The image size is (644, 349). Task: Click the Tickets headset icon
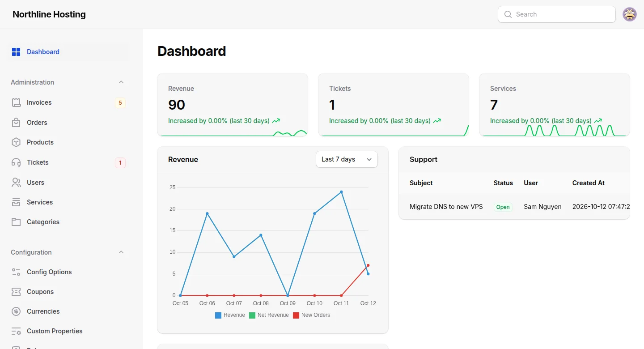(16, 162)
